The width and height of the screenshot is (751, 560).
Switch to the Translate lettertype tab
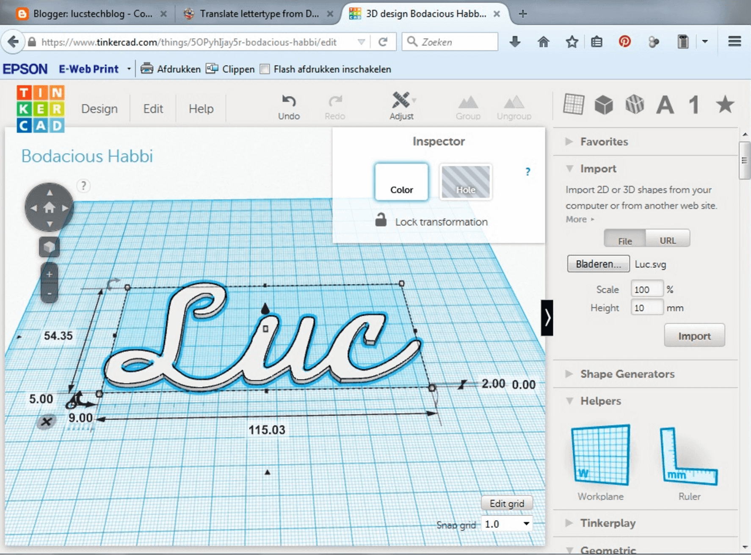tap(258, 14)
